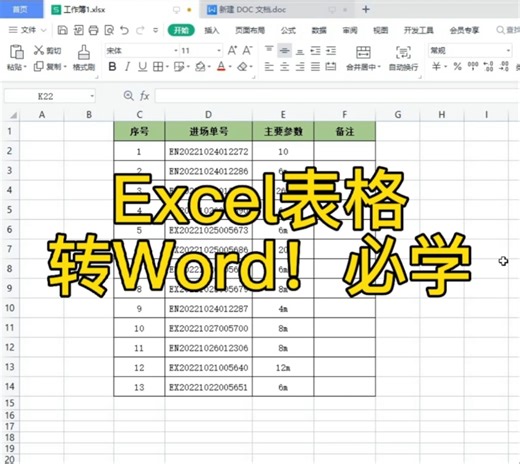Expand quick access toolbar customize arrow

(155, 30)
